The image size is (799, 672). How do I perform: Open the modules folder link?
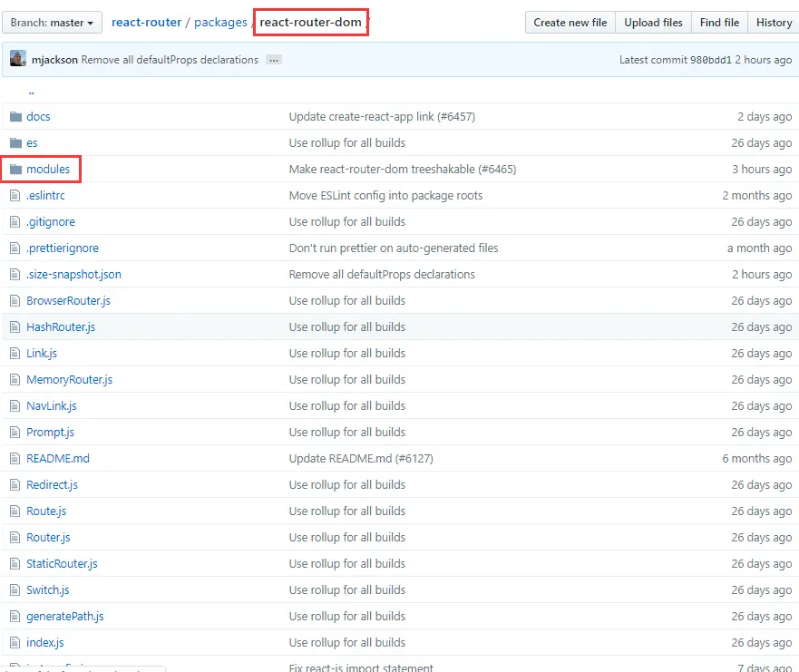pos(48,170)
